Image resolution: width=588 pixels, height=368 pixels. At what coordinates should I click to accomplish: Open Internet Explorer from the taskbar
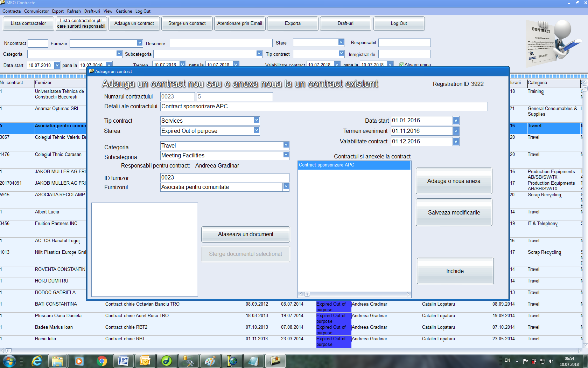click(x=36, y=361)
